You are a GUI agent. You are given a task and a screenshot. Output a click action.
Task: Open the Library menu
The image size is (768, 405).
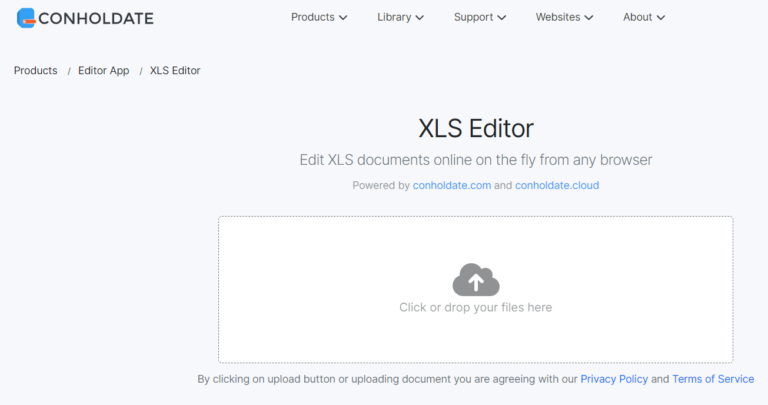tap(394, 17)
